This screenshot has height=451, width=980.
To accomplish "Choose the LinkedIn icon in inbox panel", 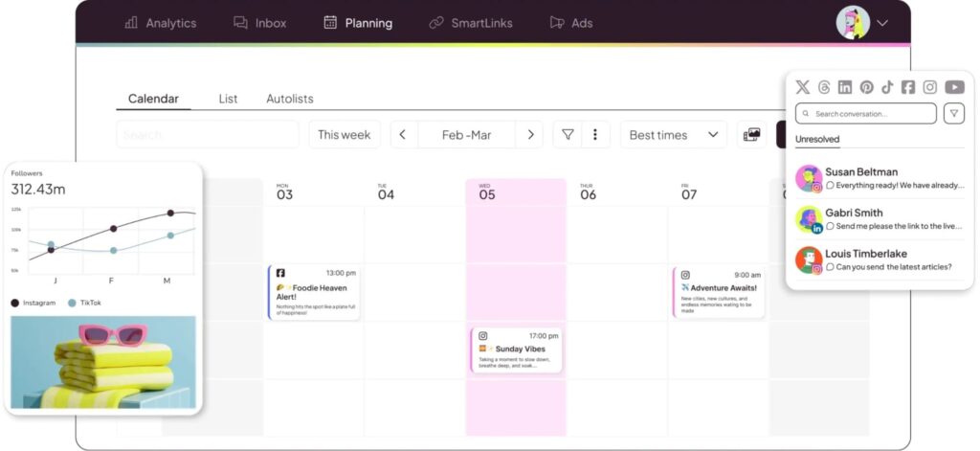I will tap(845, 87).
